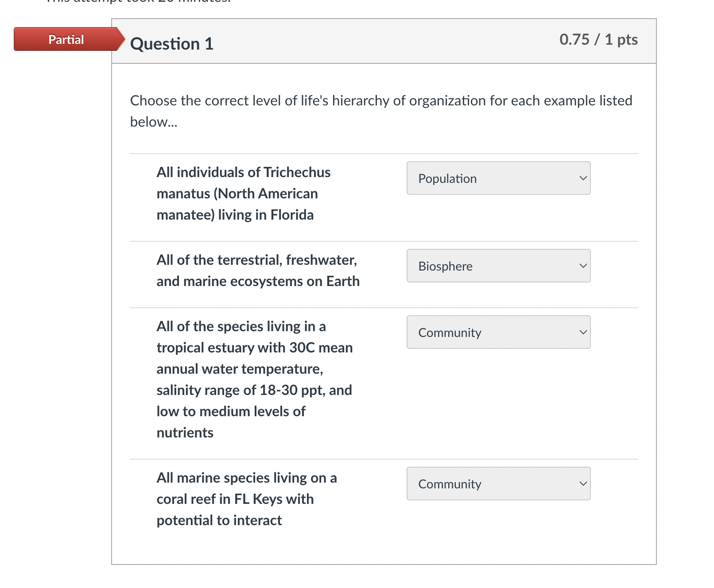This screenshot has width=714, height=588.
Task: Click the red Partial status badge
Action: 66,39
